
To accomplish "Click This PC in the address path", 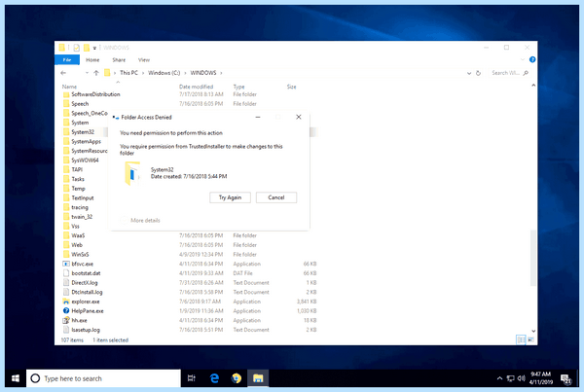I will pyautogui.click(x=128, y=73).
